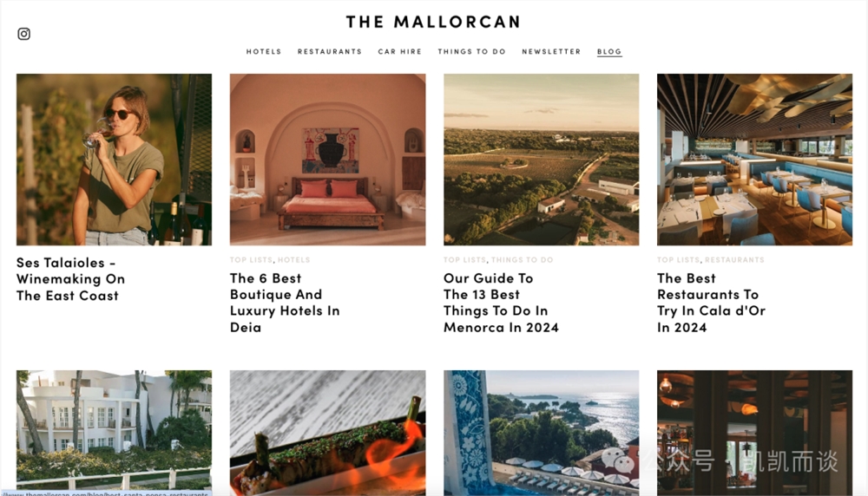Open the Restaurants menu item
Image resolution: width=868 pixels, height=496 pixels.
click(x=330, y=51)
